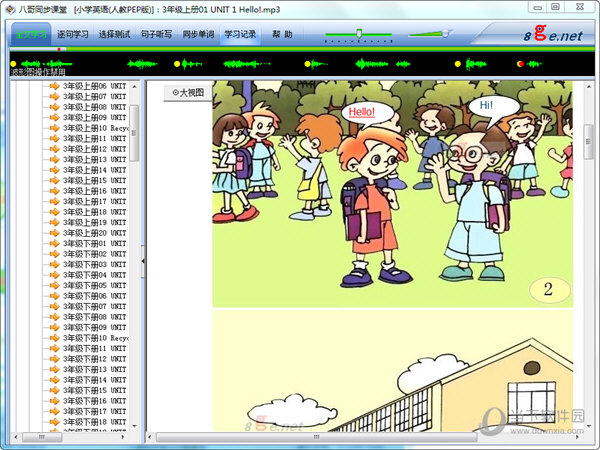Click lesson tree scroll-down arrow
The width and height of the screenshot is (600, 450).
click(x=134, y=426)
